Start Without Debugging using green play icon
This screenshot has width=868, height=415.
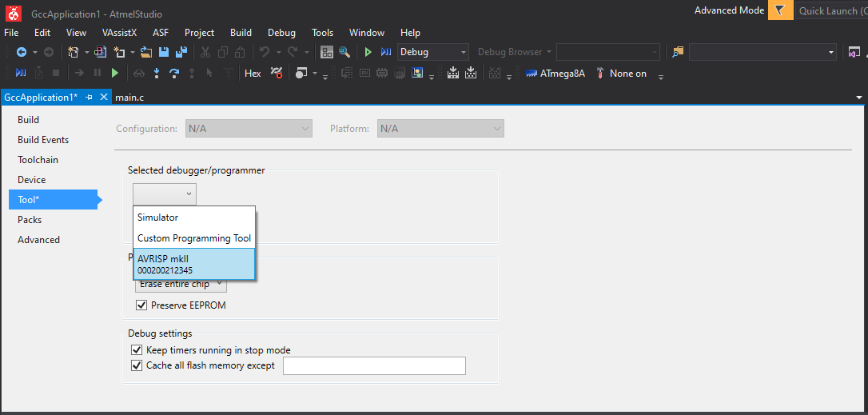[368, 52]
